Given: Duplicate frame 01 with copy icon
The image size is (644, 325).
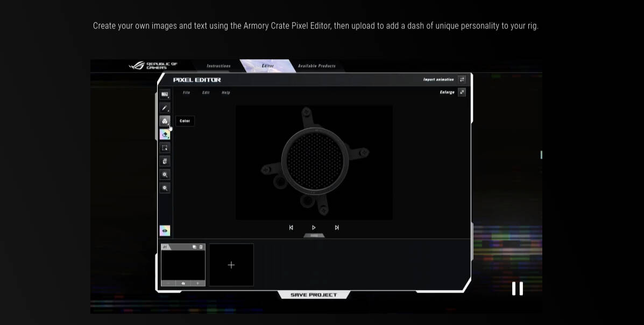Looking at the screenshot, I should click(195, 247).
